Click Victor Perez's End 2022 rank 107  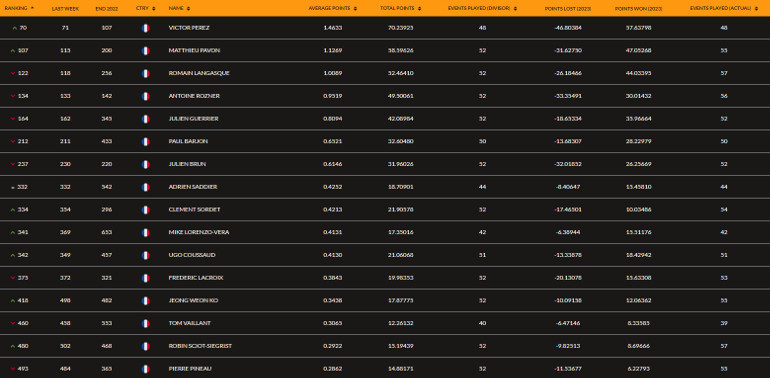(x=107, y=28)
